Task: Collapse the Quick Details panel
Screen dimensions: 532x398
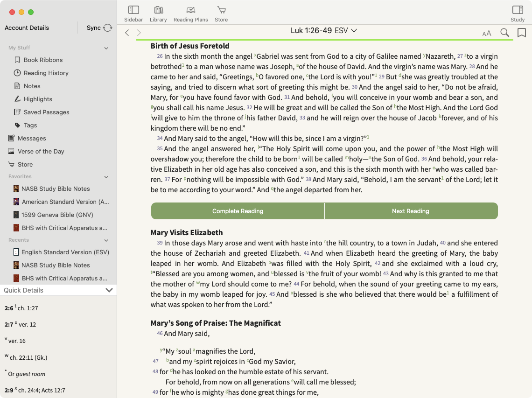Action: tap(109, 290)
